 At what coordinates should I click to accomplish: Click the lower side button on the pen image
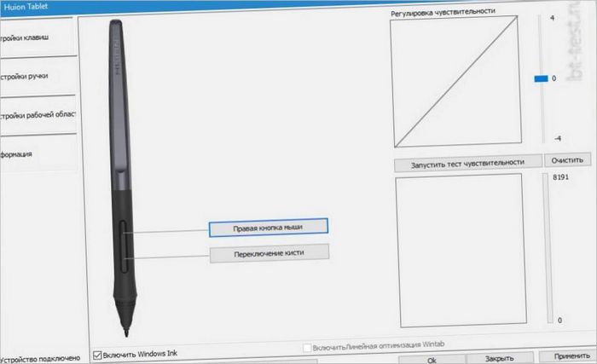coord(125,259)
